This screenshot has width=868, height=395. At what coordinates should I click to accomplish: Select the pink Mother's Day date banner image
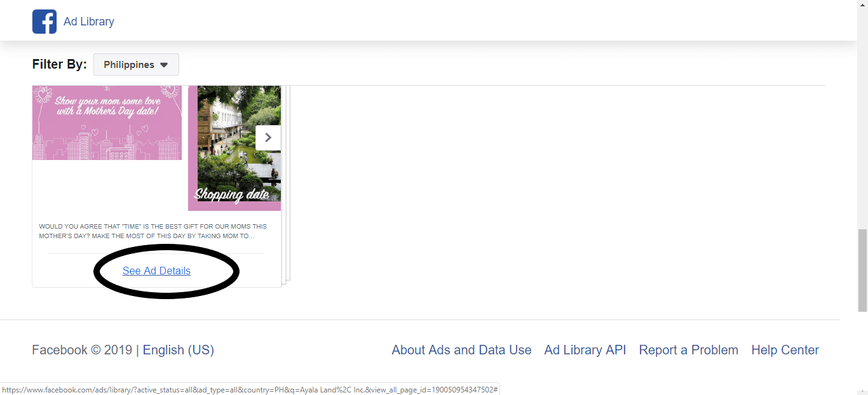coord(107,123)
